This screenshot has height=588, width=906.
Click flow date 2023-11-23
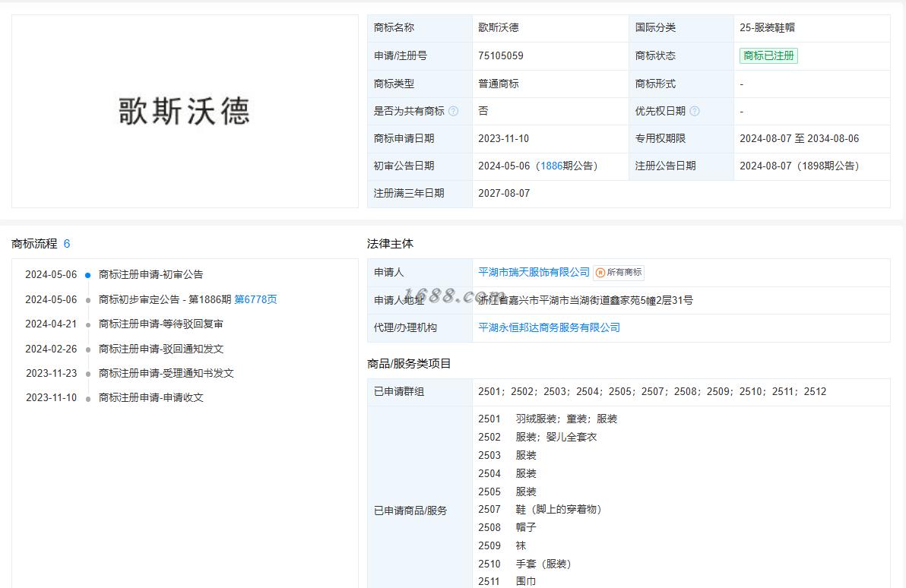52,373
